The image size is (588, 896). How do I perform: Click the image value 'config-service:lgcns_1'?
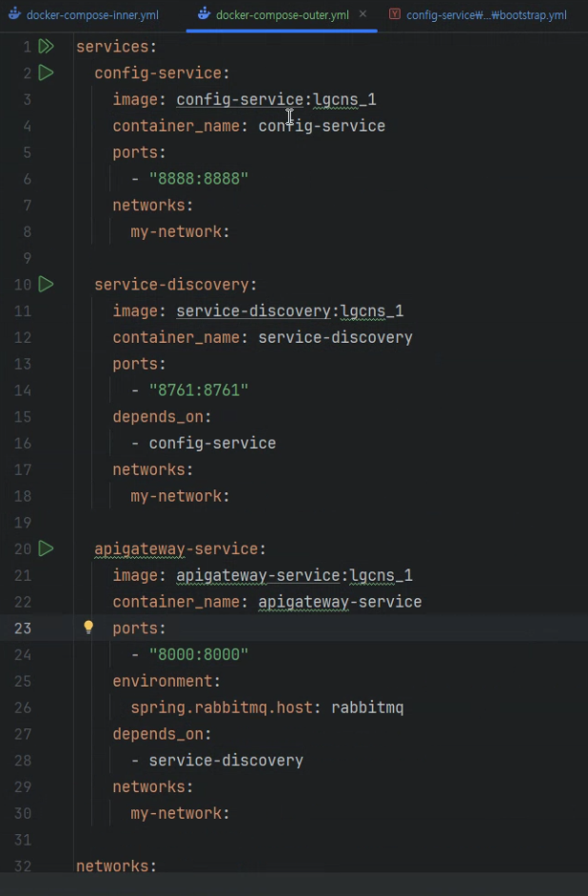coord(276,99)
